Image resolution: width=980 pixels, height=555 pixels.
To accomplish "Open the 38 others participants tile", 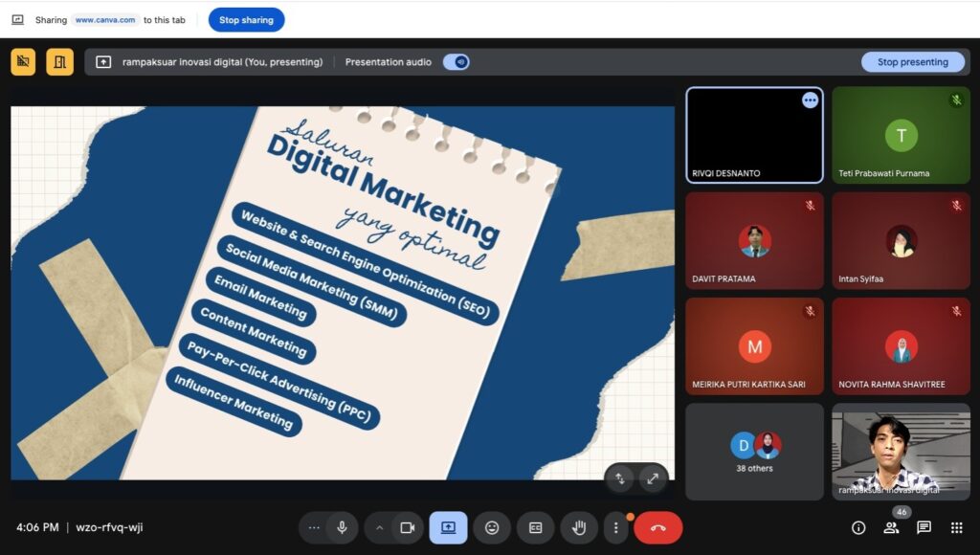I will [754, 452].
